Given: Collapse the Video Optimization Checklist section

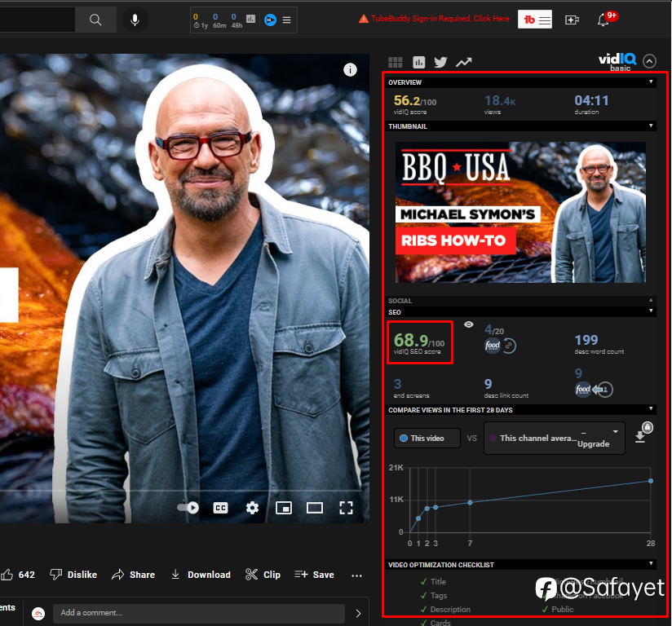Looking at the screenshot, I should pyautogui.click(x=651, y=563).
